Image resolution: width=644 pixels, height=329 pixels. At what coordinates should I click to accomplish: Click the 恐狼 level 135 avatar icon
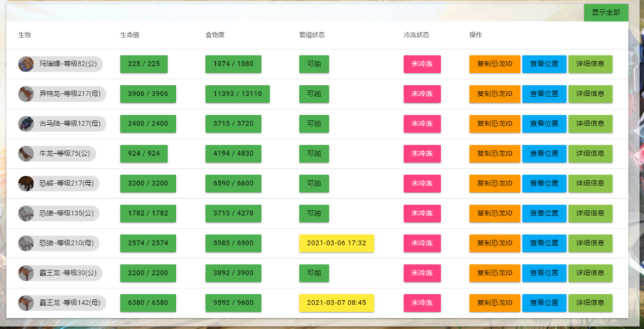tap(26, 213)
